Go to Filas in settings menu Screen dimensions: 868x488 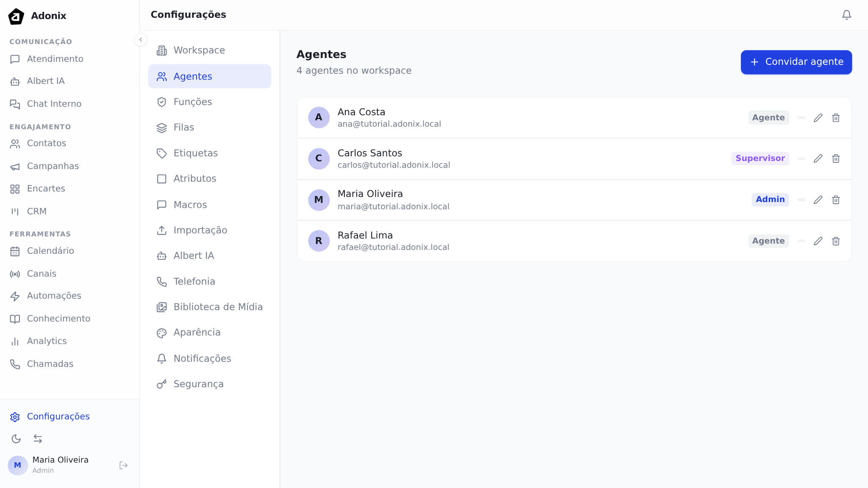tap(184, 128)
